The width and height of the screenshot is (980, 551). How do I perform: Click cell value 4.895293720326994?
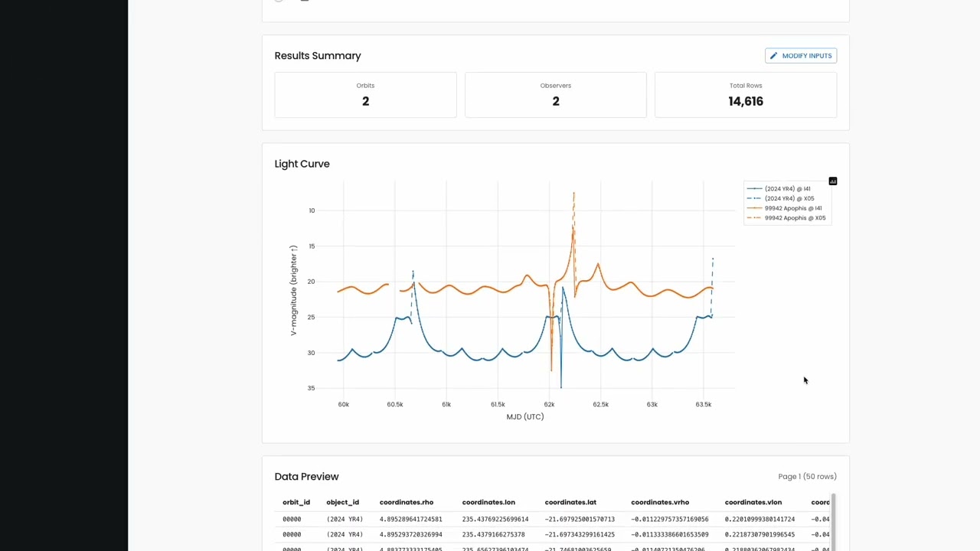pyautogui.click(x=411, y=534)
